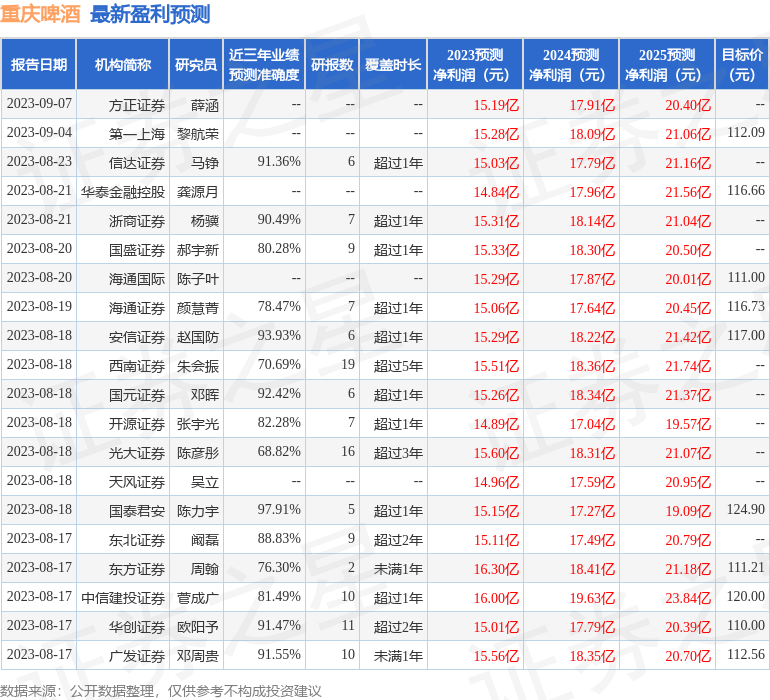Click the 覆盖时长 column header

click(393, 64)
